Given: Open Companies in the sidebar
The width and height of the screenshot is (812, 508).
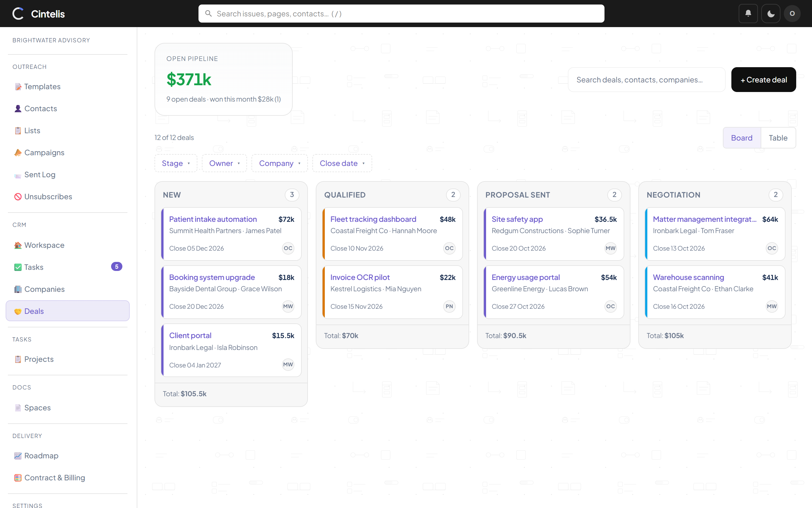Looking at the screenshot, I should (67, 289).
